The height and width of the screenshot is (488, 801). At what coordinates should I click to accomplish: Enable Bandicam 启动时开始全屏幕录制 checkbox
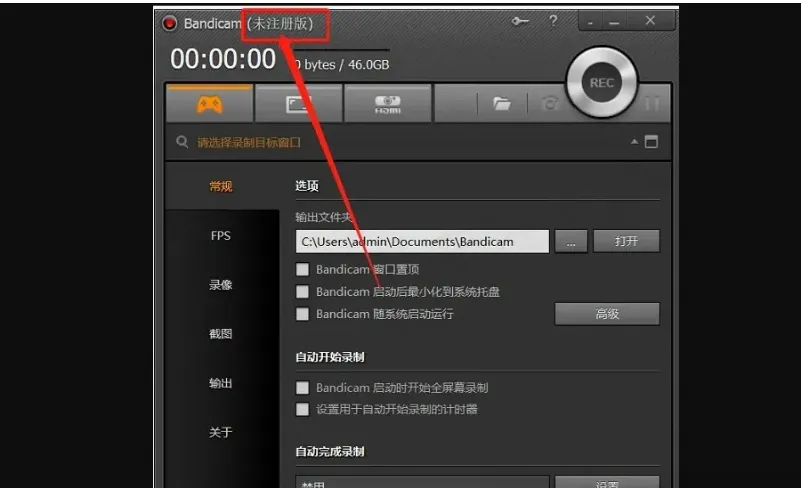pyautogui.click(x=302, y=388)
